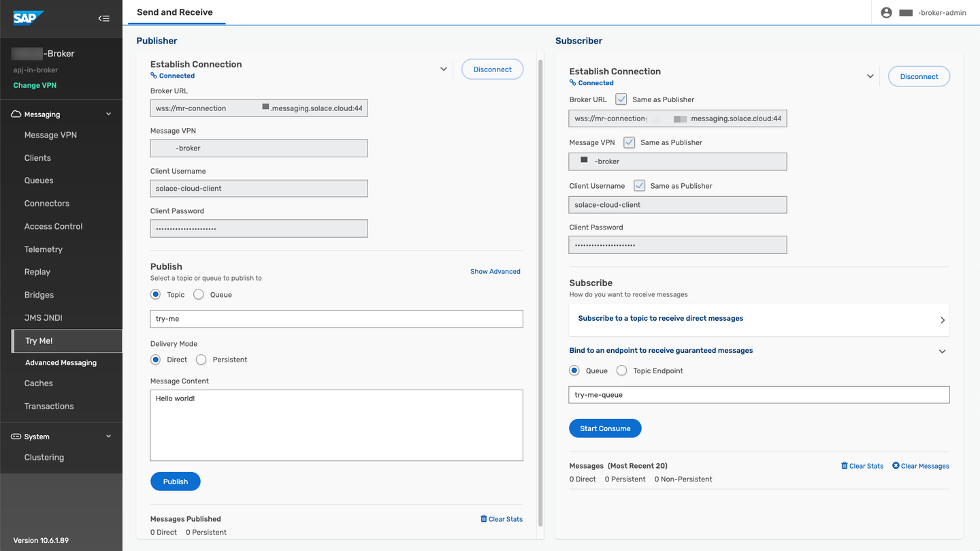
Task: Click Show Advanced link
Action: (495, 271)
